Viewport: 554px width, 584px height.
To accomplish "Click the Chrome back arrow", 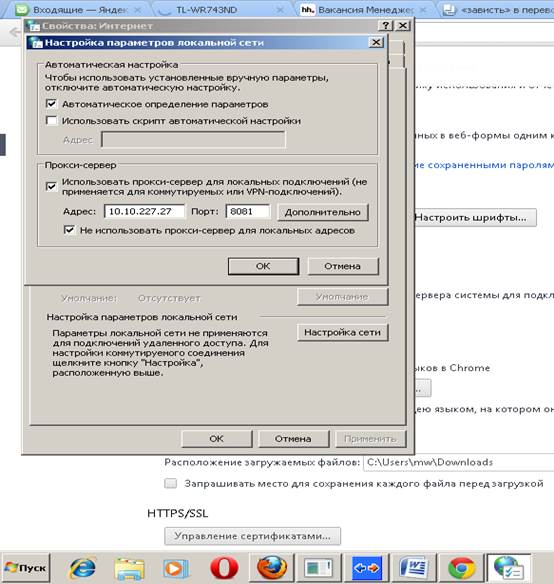I will [15, 32].
